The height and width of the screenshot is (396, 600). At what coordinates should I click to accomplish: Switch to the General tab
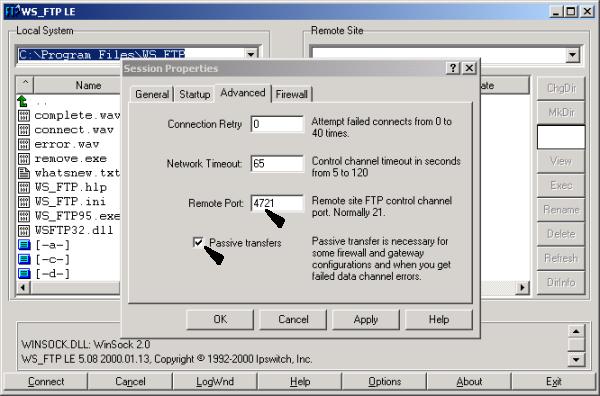(152, 94)
